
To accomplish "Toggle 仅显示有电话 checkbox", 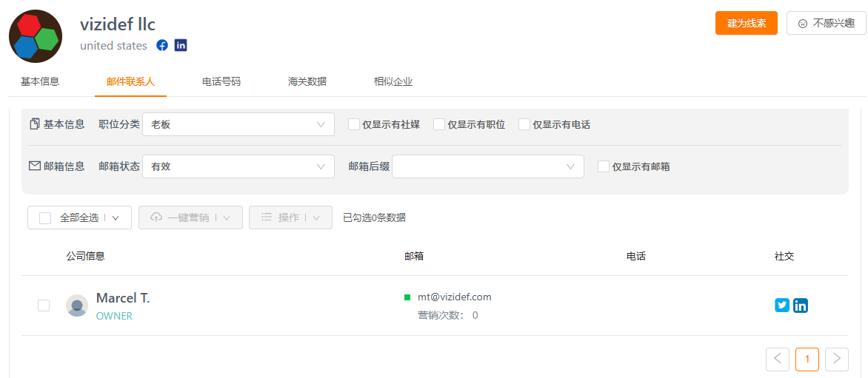I will [524, 124].
